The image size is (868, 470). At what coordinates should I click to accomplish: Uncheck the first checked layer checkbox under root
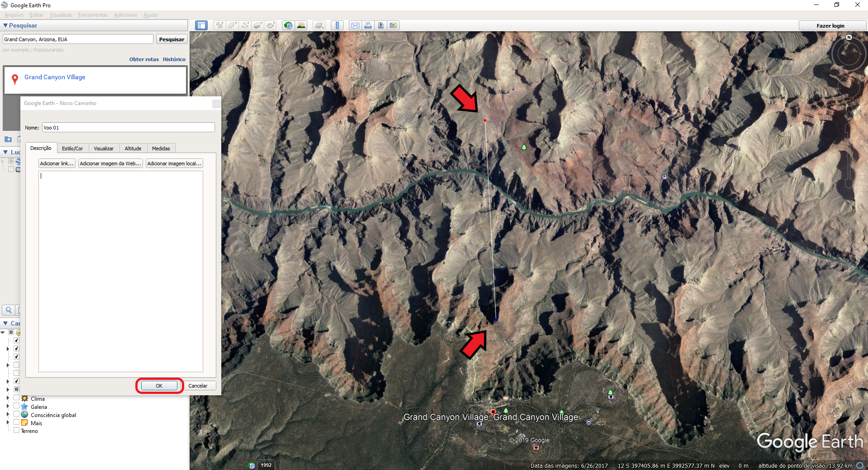16,340
